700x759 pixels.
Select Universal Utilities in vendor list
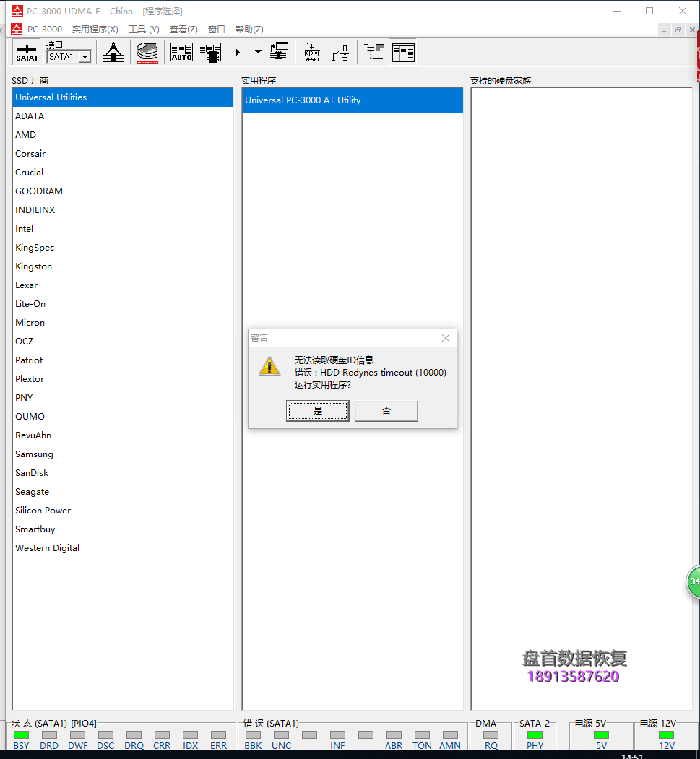pos(123,97)
